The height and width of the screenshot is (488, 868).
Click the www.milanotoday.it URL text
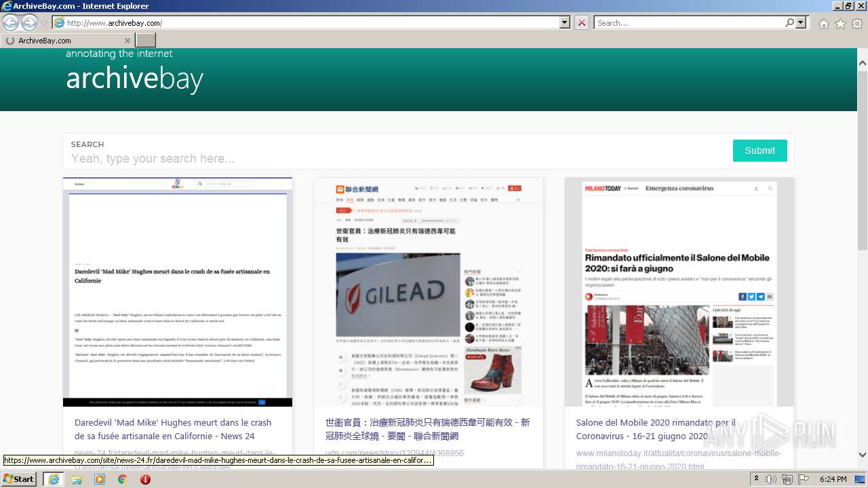[x=679, y=460]
